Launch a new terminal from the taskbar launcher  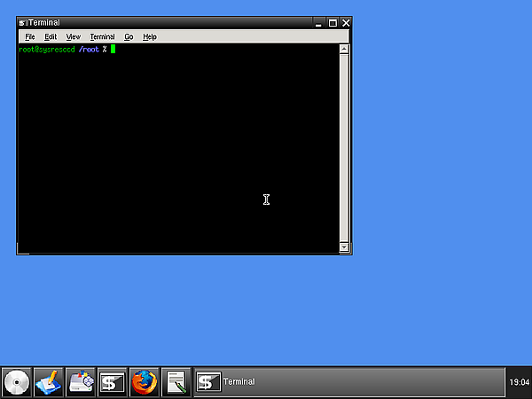click(113, 382)
